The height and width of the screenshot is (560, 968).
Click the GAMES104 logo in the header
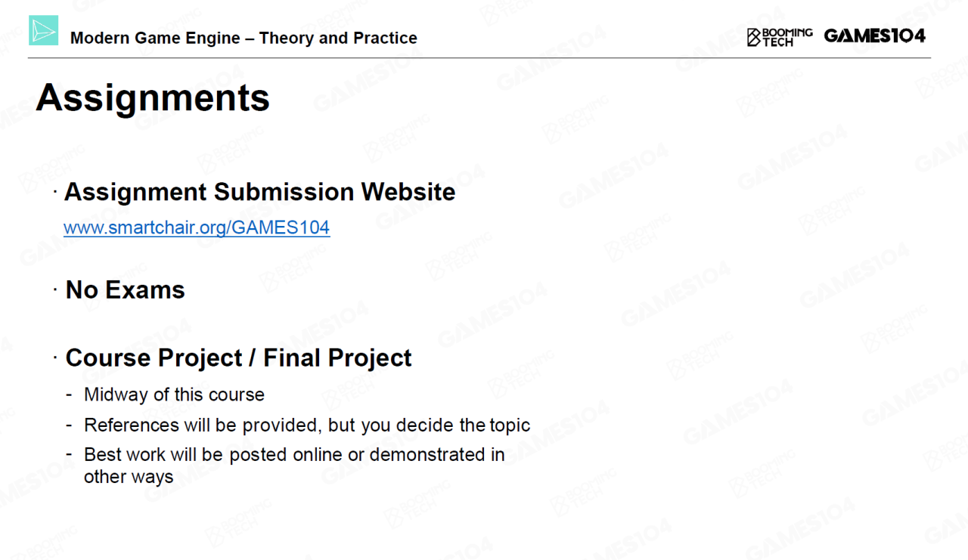pyautogui.click(x=874, y=36)
